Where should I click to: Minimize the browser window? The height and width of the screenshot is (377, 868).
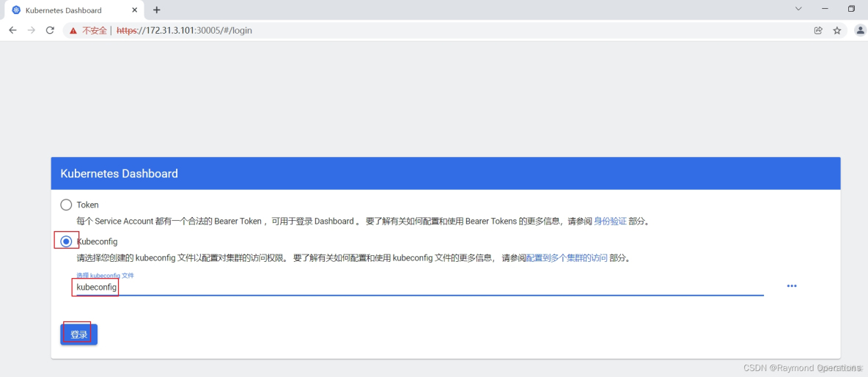point(825,9)
